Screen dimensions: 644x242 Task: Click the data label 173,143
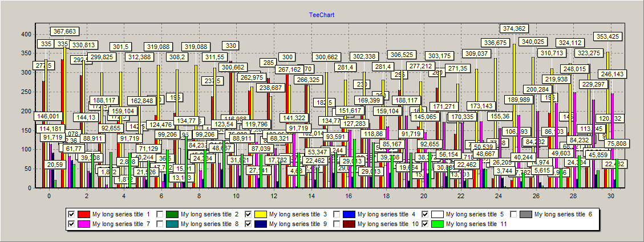pyautogui.click(x=481, y=106)
